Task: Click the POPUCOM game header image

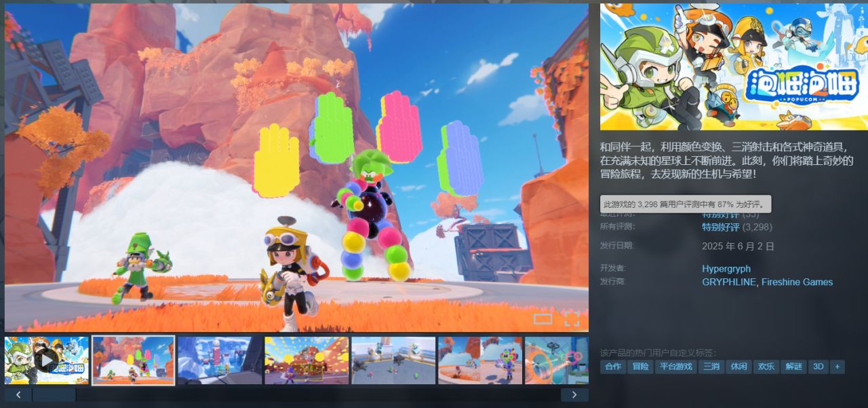Action: click(734, 67)
